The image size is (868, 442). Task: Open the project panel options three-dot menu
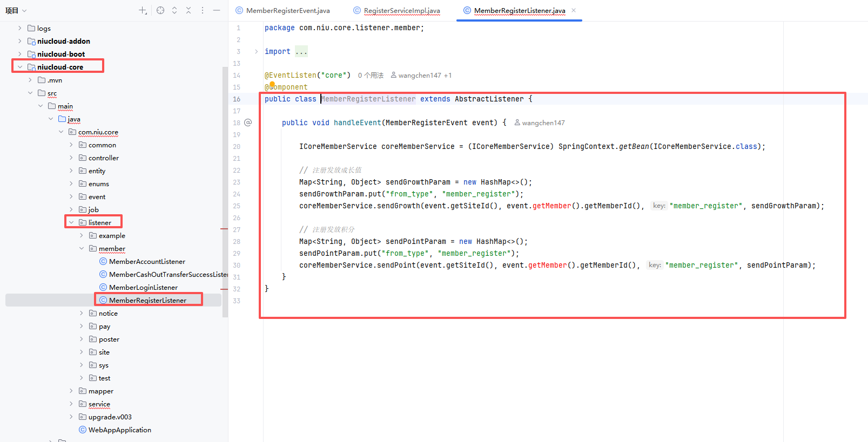pos(203,10)
